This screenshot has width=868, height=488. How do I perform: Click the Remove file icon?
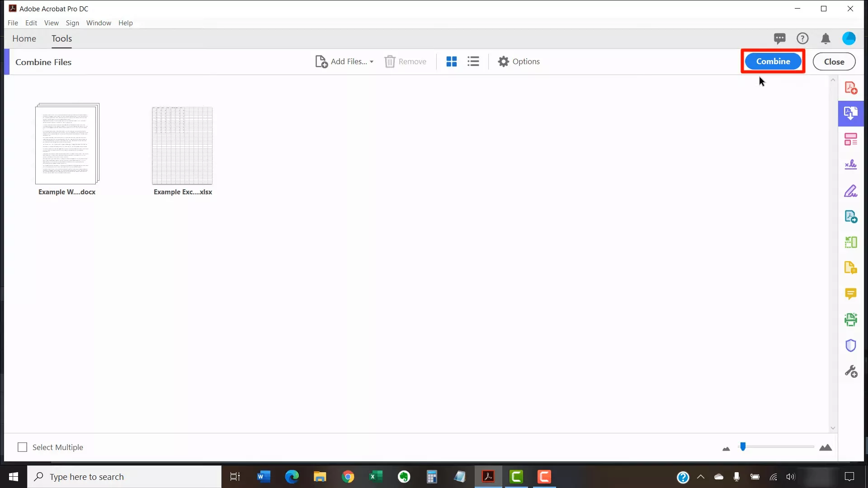[389, 61]
